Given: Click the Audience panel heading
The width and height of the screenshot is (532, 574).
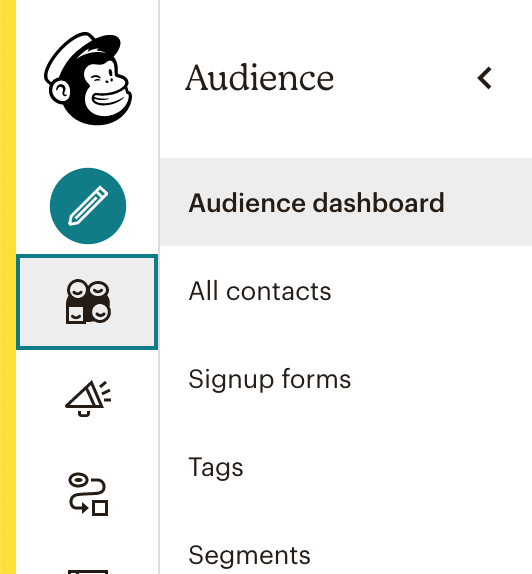Looking at the screenshot, I should (x=260, y=78).
